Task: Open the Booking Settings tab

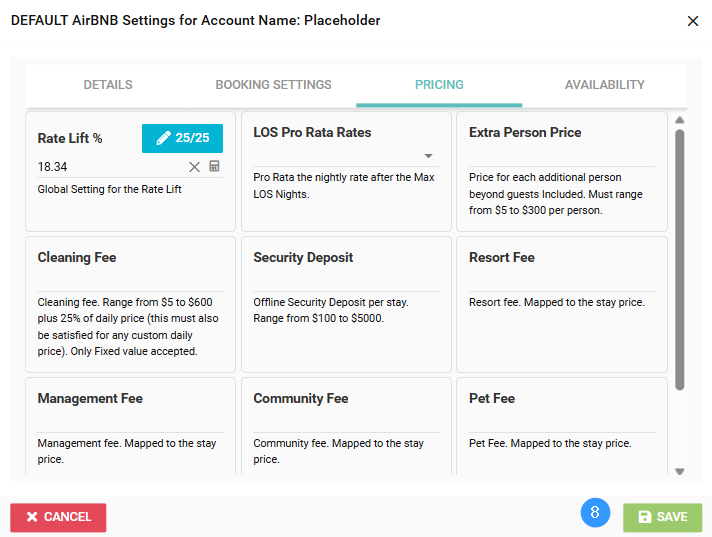Action: [273, 85]
